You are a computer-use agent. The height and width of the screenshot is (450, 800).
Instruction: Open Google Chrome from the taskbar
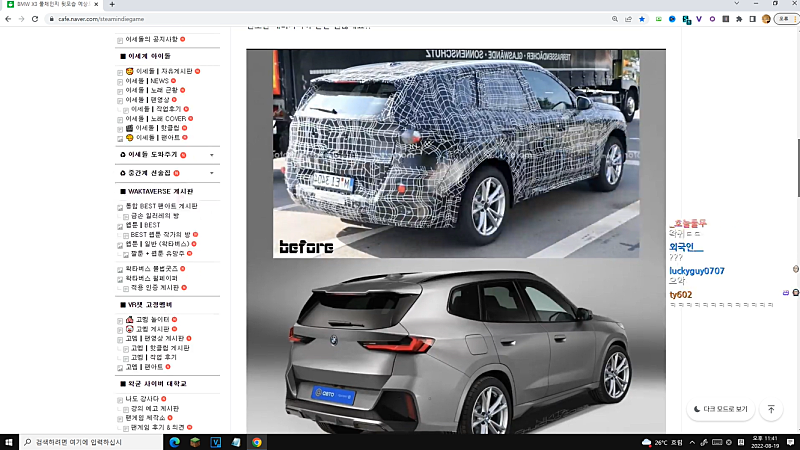point(257,442)
